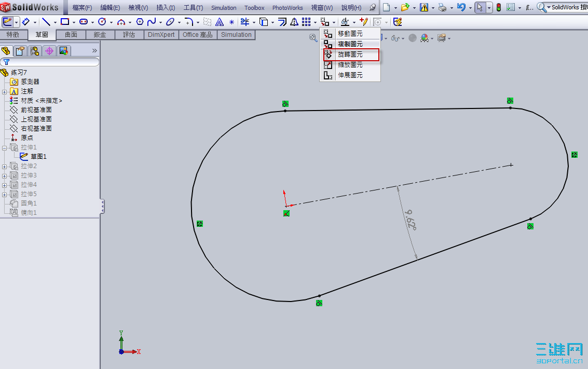Expand the 拉伸5 tree node
The image size is (588, 369).
(4, 195)
